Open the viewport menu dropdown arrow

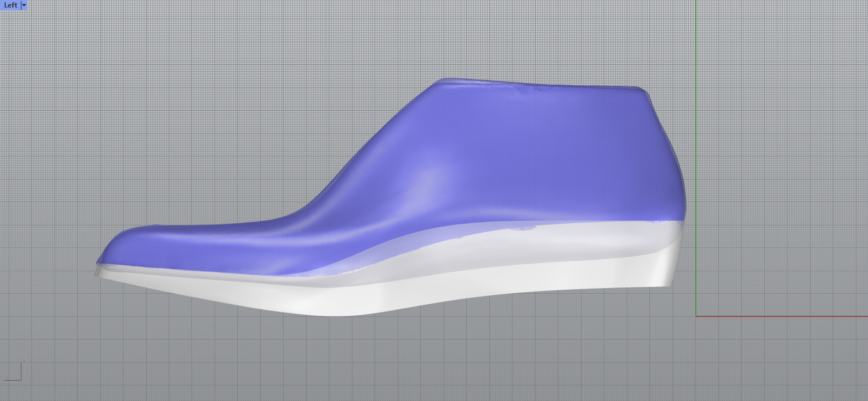tap(24, 5)
